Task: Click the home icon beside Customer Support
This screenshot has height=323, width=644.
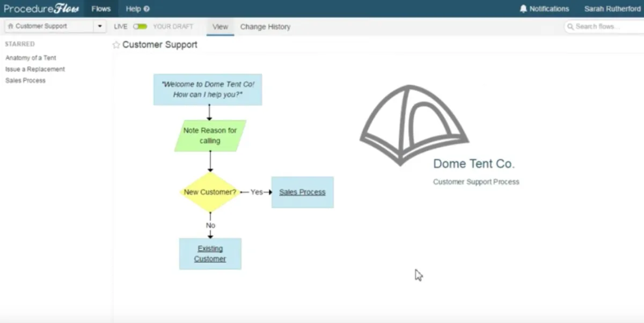Action: coord(11,26)
